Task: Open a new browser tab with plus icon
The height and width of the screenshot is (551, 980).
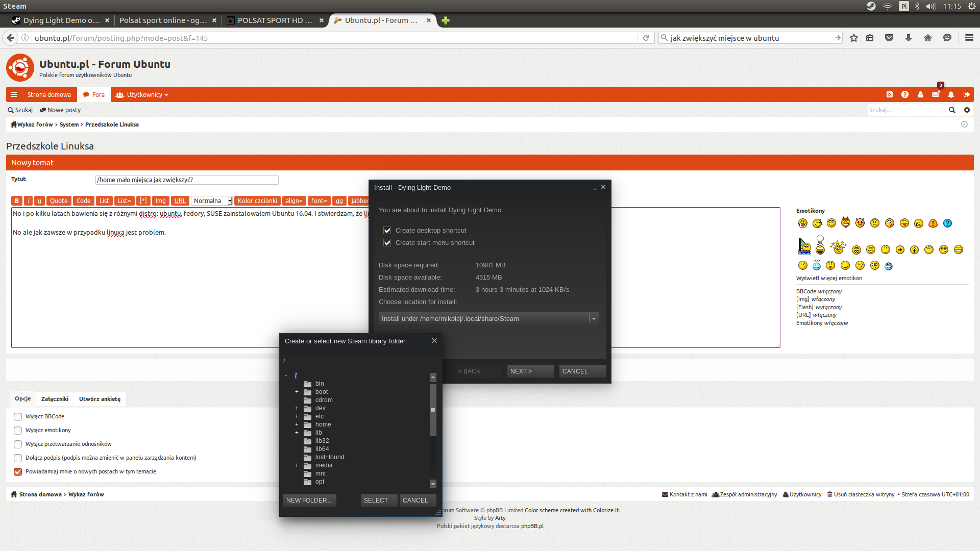Action: click(x=446, y=20)
